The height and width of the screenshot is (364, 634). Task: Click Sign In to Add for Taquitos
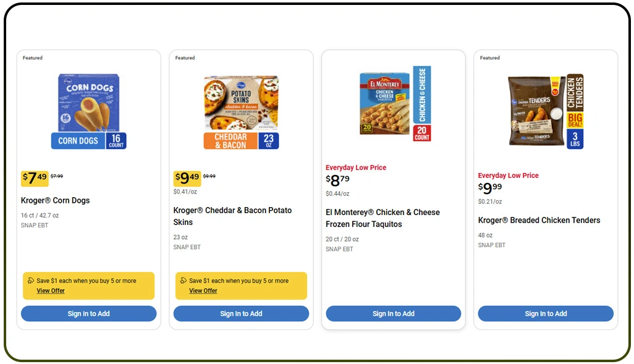[393, 313]
